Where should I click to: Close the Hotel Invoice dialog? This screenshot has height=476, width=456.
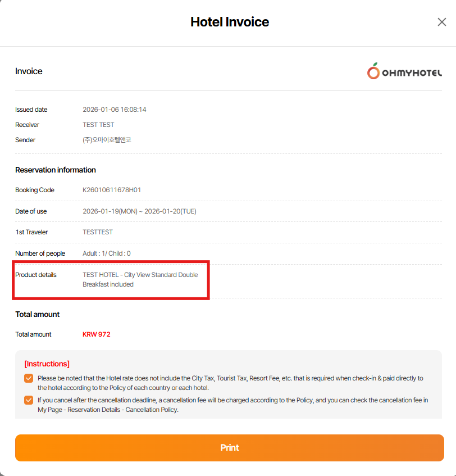coord(442,22)
